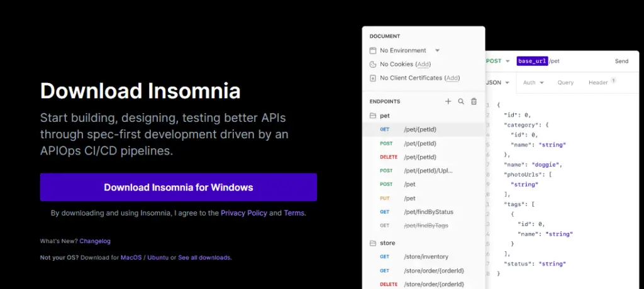Select PUT /pet endpoint

[x=423, y=199]
